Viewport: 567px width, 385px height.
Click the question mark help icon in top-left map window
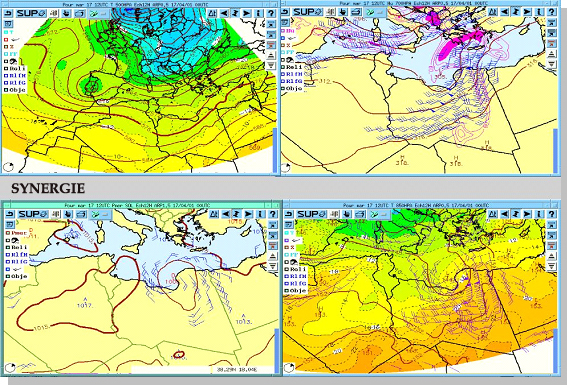pos(270,13)
